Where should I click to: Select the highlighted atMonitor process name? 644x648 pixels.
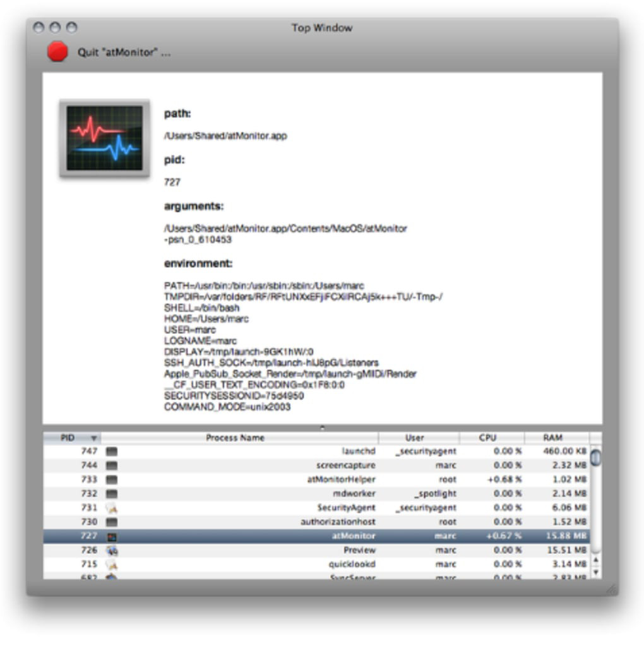click(354, 536)
